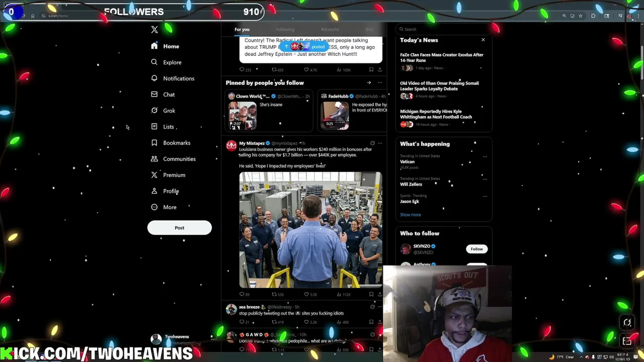Open the FaZe Clan mass exodus news story
The height and width of the screenshot is (362, 644).
click(443, 62)
